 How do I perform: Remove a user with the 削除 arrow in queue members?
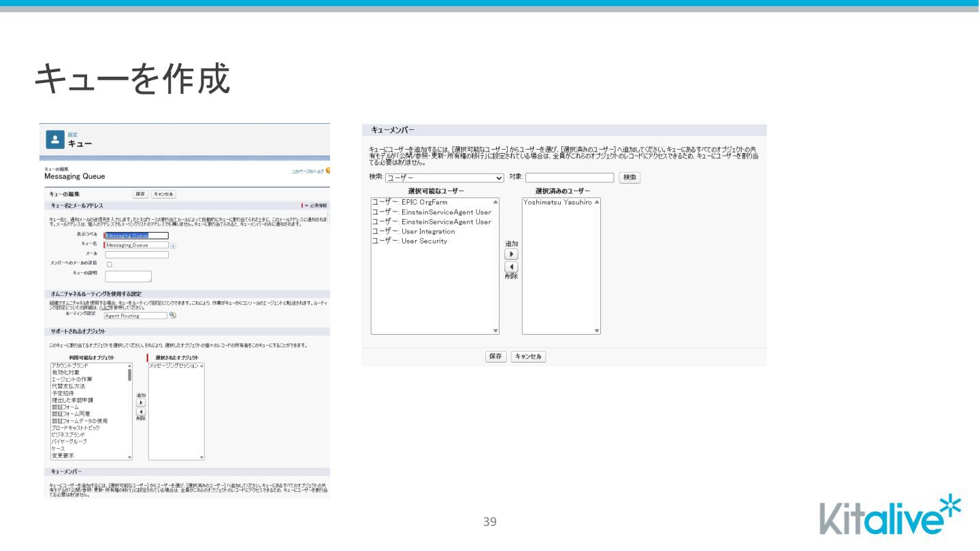[511, 267]
